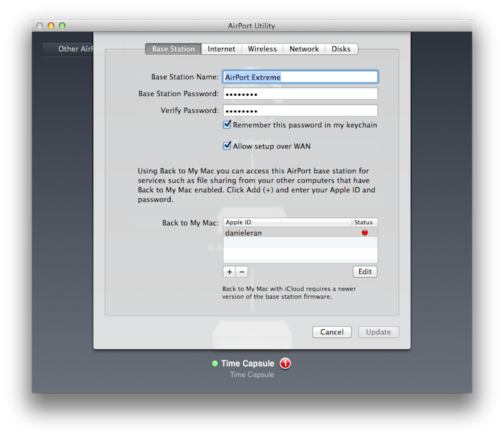Screen dimensions: 504x437
Task: Open the Network tab
Action: point(304,49)
